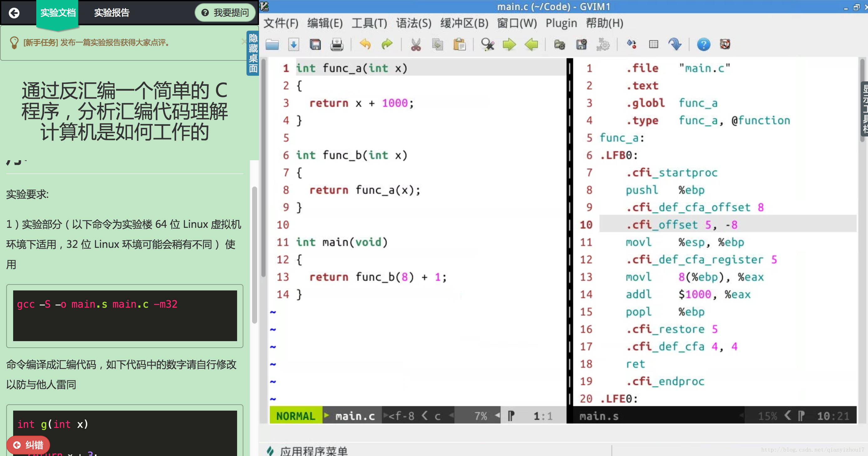This screenshot has height=456, width=868.
Task: Click 'int main(void)' line in main.c
Action: click(x=342, y=242)
